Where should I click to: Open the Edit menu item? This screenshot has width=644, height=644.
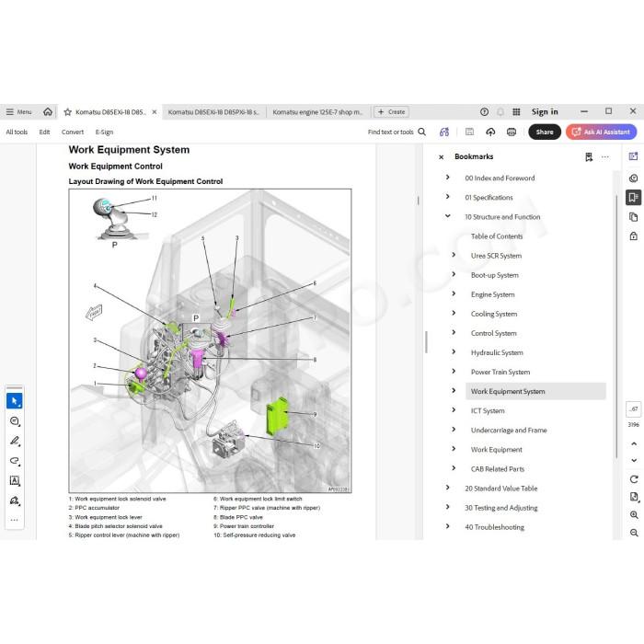click(x=44, y=132)
